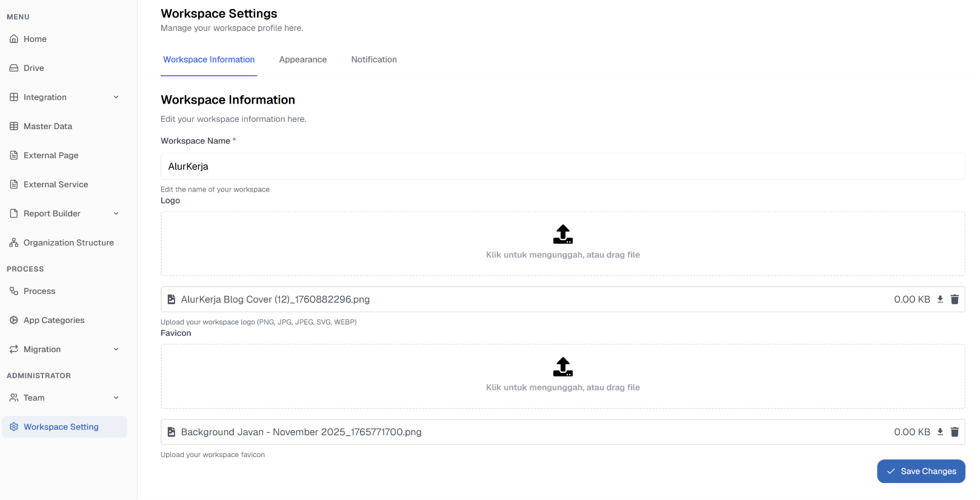Switch to the Notification tab
Screen dimensions: 980x500
(374, 59)
